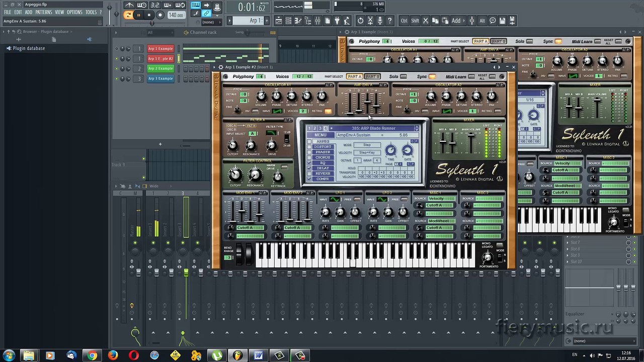This screenshot has height=362, width=644.
Task: Uncheck the DELAY effect checkbox
Action: (x=309, y=168)
